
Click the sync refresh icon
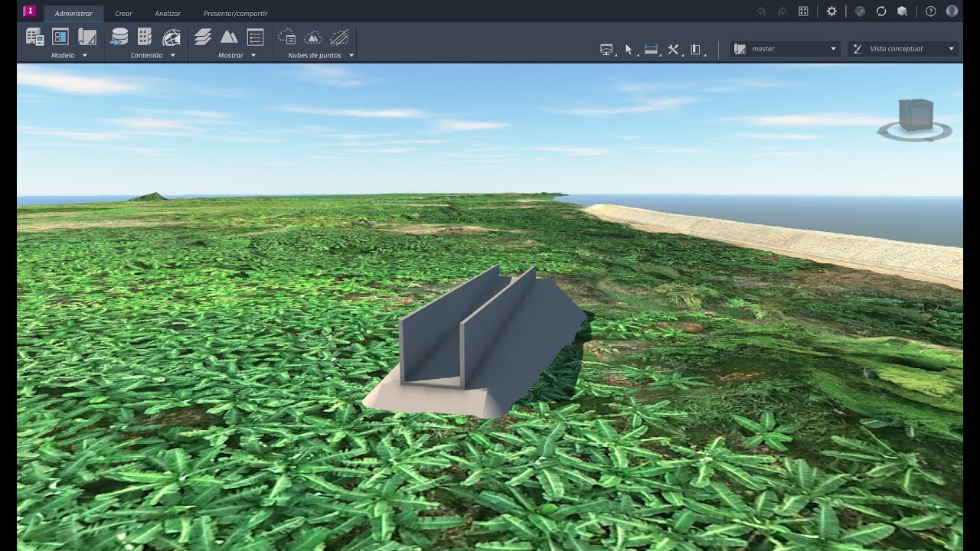[x=881, y=11]
